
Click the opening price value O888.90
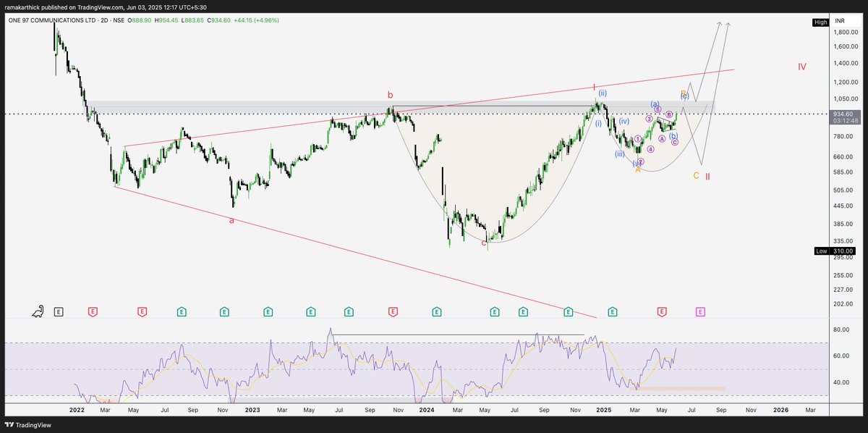(141, 20)
